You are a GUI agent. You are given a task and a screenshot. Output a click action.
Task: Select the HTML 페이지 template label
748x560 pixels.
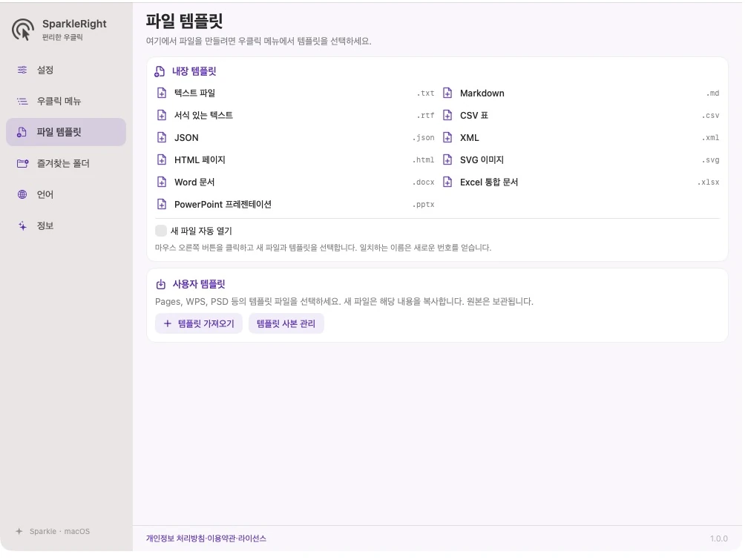[200, 159]
